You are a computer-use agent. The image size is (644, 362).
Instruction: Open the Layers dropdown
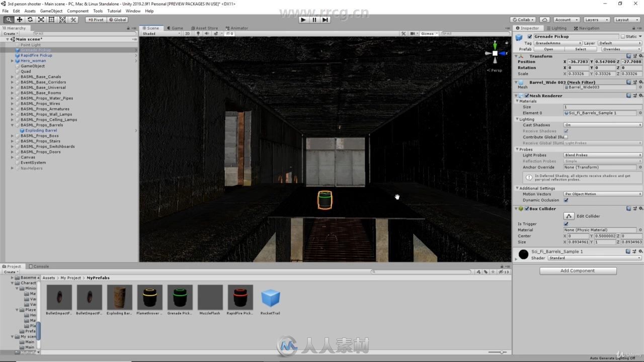(x=596, y=20)
